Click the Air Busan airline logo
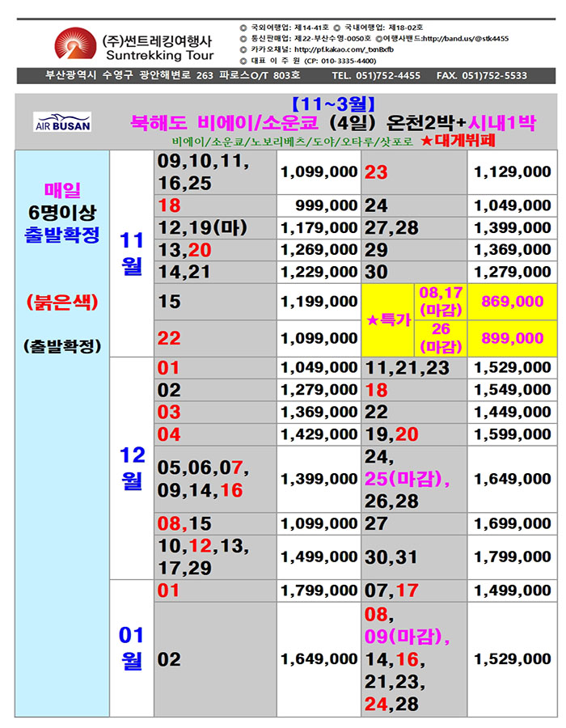 [62, 124]
